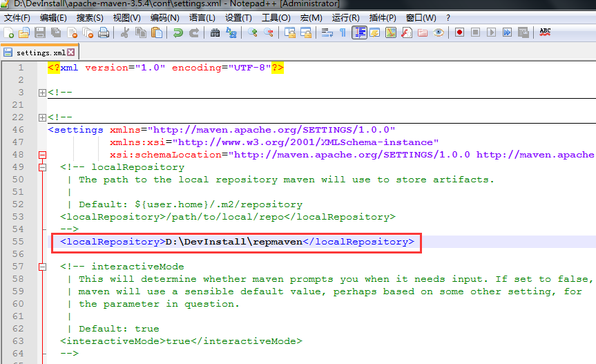Image resolution: width=596 pixels, height=364 pixels.
Task: Create a new file with toolbar icon
Action: pyautogui.click(x=8, y=32)
